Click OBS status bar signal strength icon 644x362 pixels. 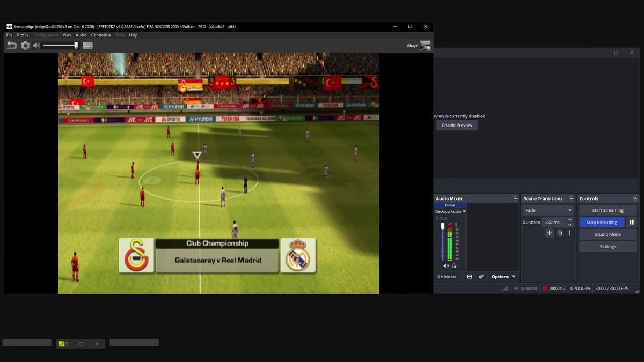coord(506,289)
